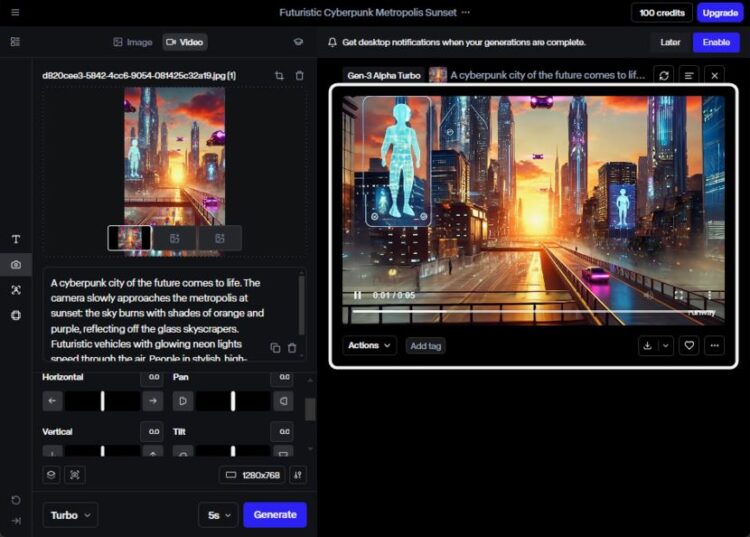Click the Upgrade button

[x=720, y=13]
